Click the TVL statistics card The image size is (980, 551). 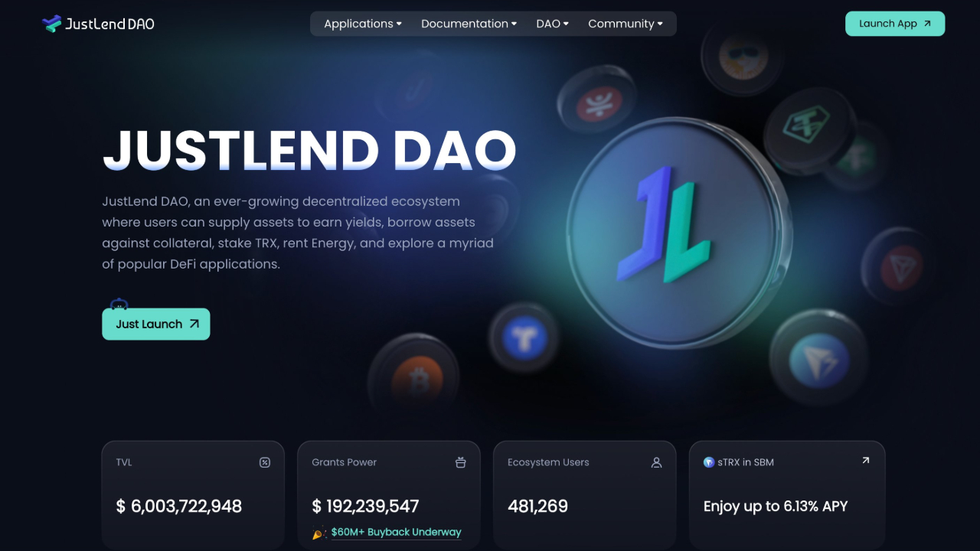tap(193, 494)
